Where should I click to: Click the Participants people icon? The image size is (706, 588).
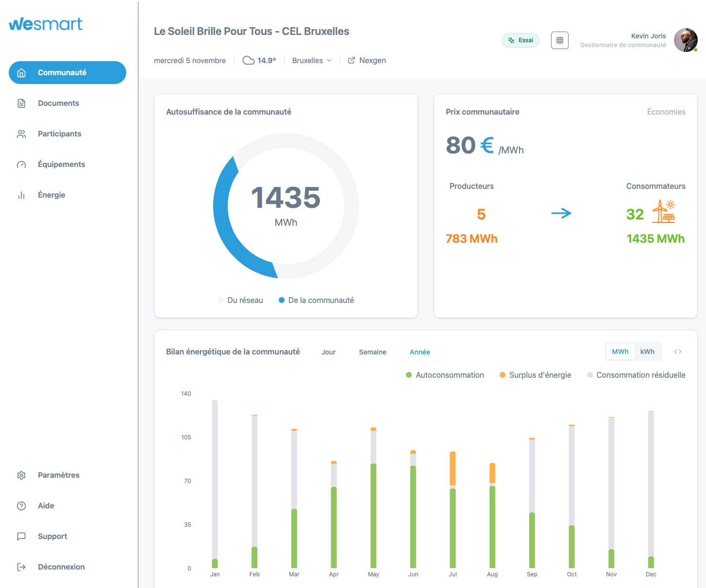click(x=21, y=134)
